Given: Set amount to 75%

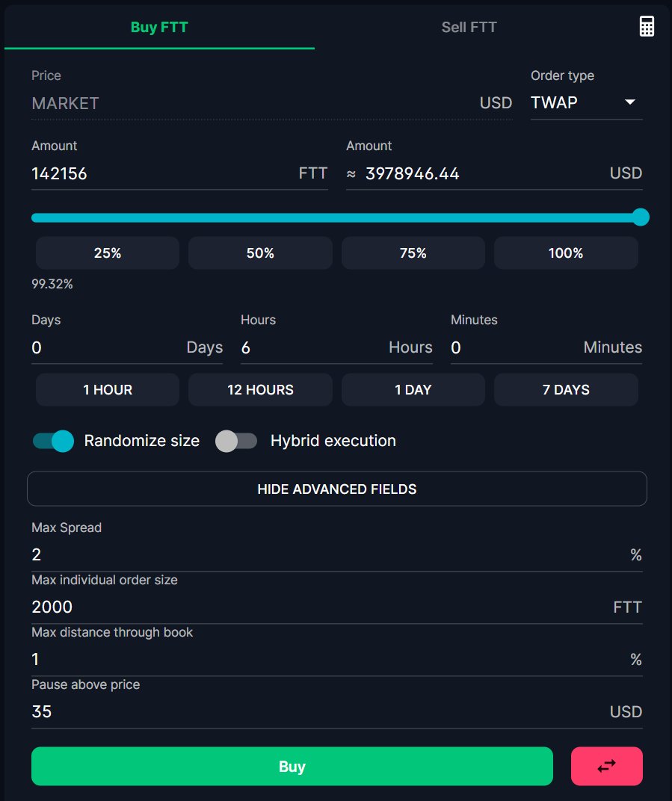Looking at the screenshot, I should pos(413,253).
